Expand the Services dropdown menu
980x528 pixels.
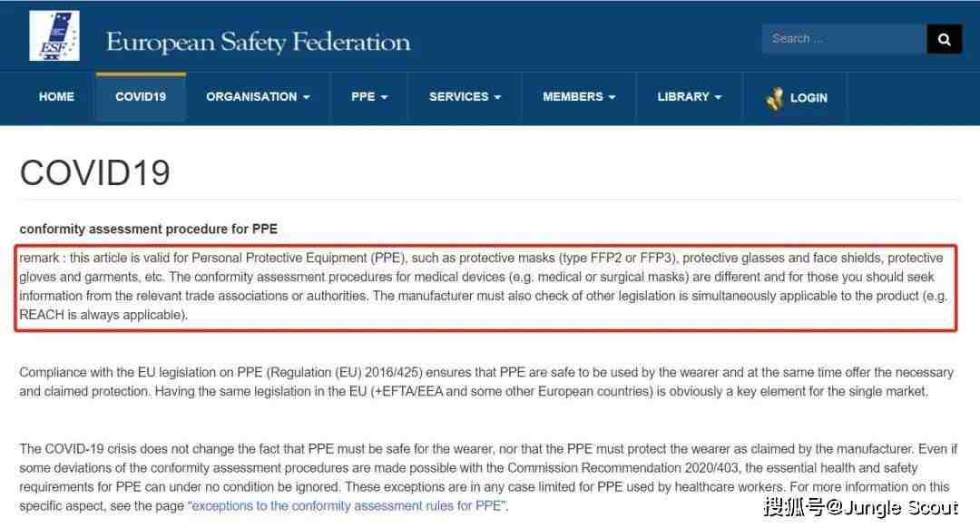(x=465, y=97)
